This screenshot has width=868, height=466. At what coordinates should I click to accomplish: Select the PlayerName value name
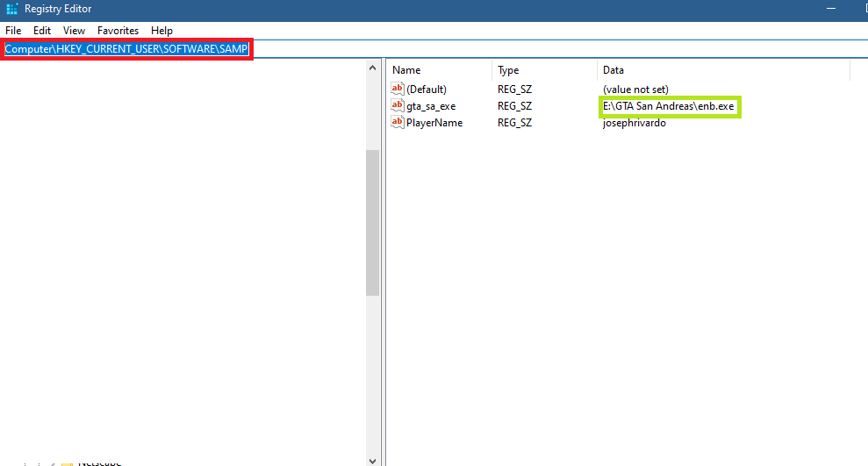coord(434,123)
